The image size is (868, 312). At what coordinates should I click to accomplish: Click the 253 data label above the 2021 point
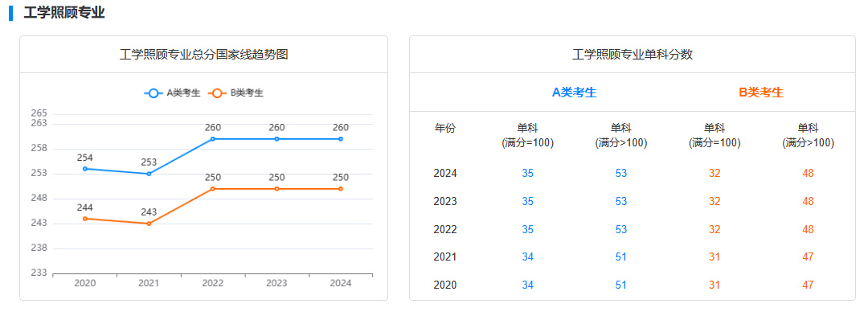tap(149, 162)
